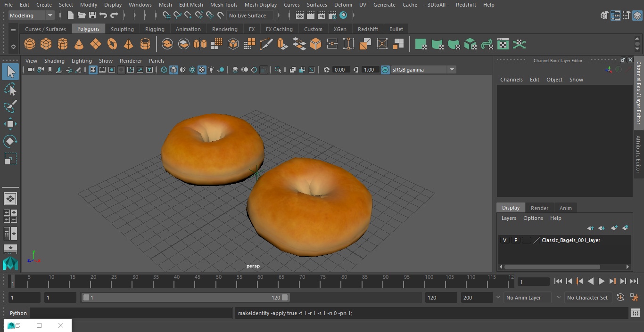Open the shelf tab list menu
This screenshot has width=644, height=332.
tap(13, 29)
